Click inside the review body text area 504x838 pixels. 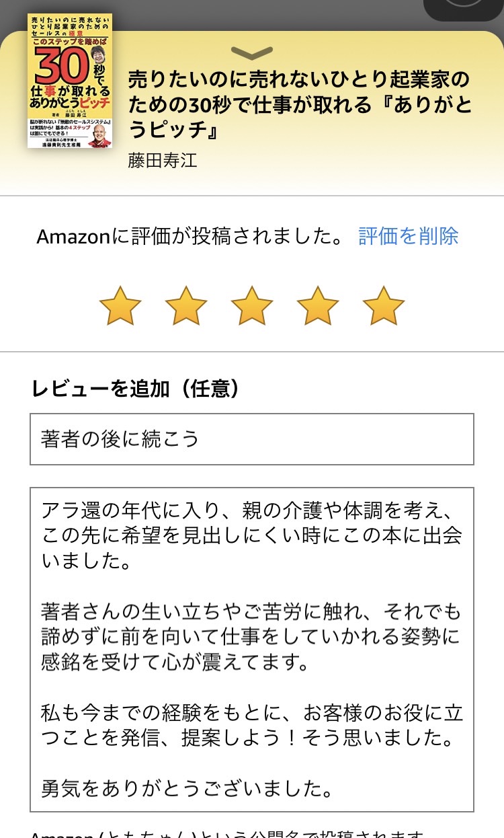(252, 650)
